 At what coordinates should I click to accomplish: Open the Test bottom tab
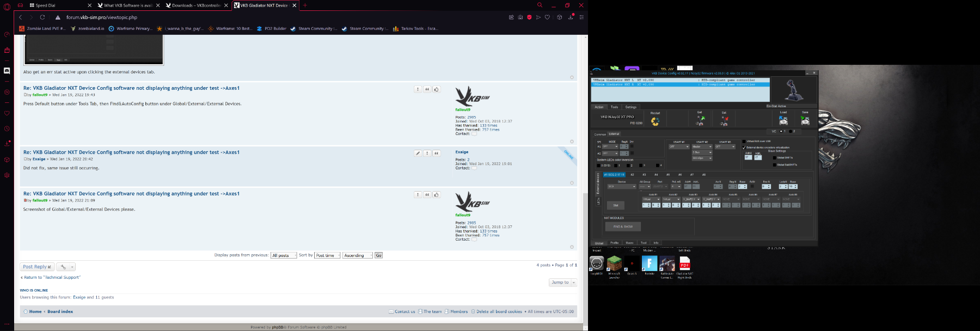click(644, 243)
